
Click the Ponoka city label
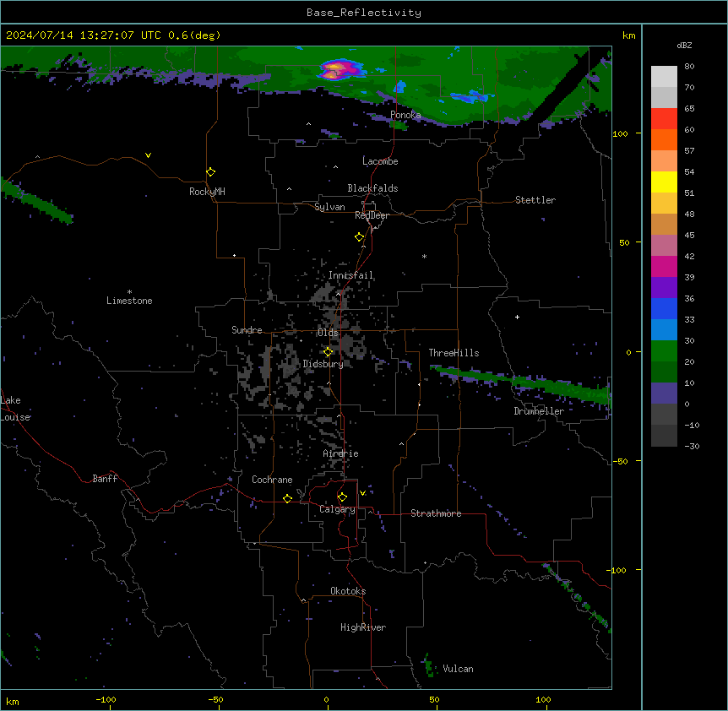[405, 115]
